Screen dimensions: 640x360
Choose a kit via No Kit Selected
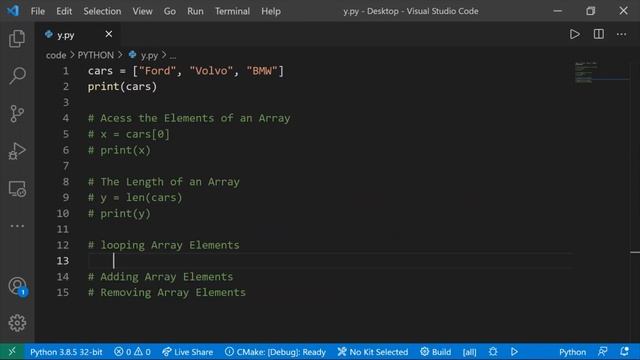point(373,352)
